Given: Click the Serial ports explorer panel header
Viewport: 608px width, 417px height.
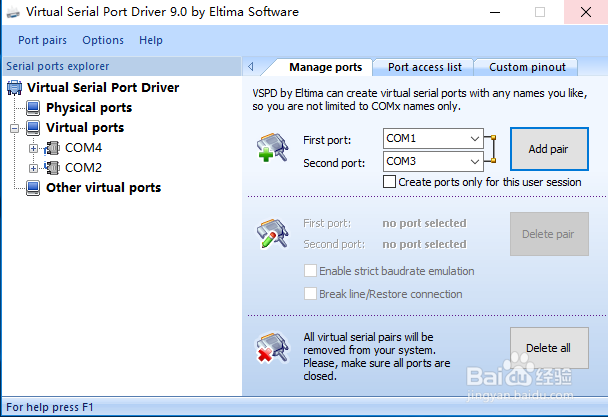Looking at the screenshot, I should 122,66.
